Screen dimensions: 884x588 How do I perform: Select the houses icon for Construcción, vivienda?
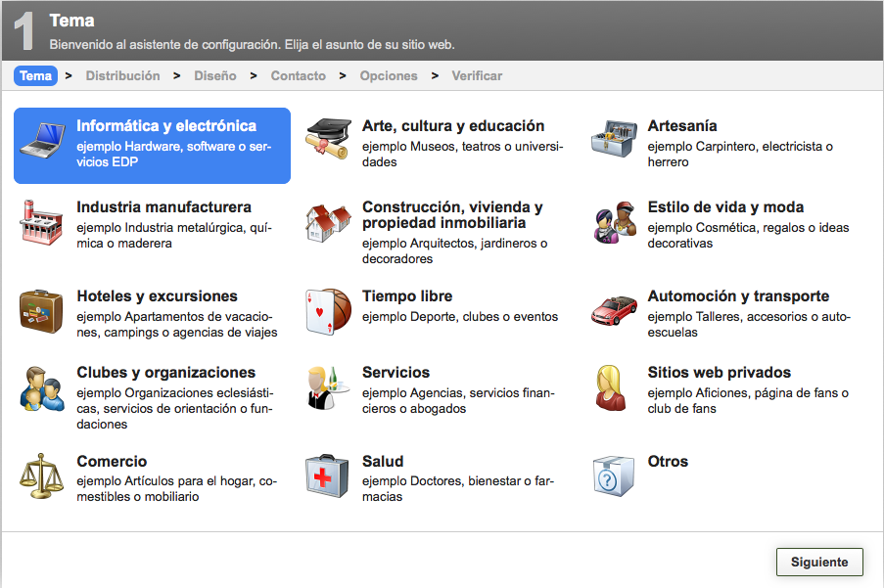[x=328, y=225]
